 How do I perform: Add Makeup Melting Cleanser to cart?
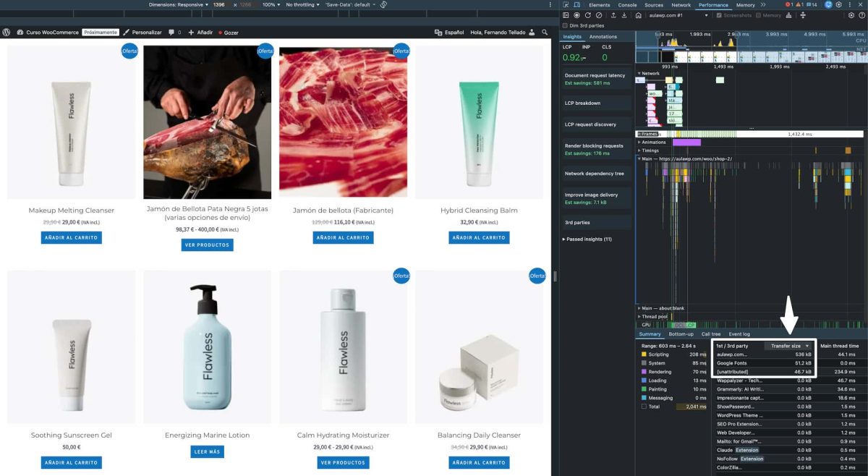72,237
